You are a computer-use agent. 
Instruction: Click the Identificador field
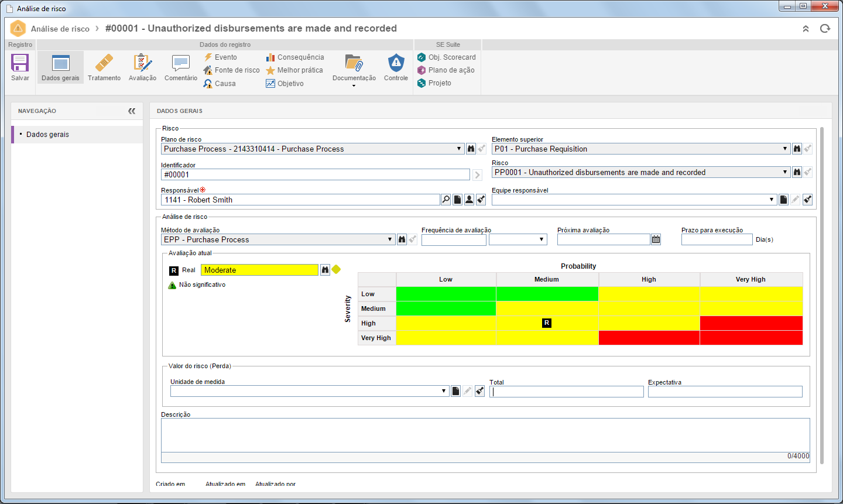(316, 174)
